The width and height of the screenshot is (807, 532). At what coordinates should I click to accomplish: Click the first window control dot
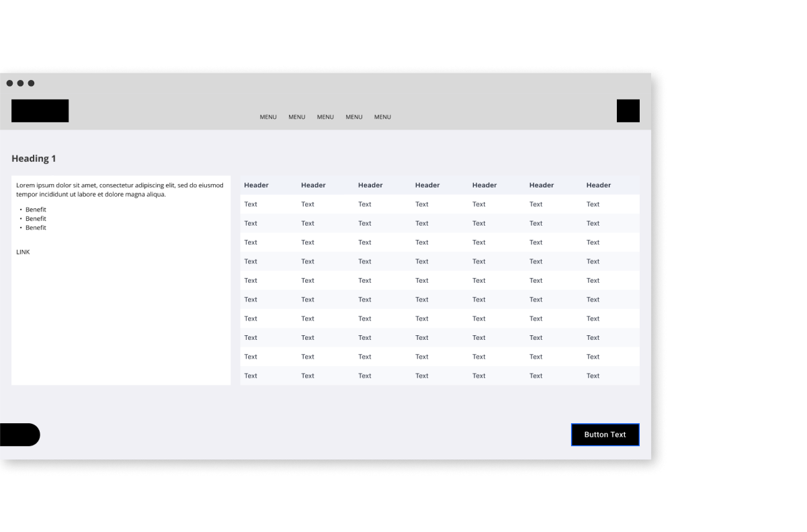9,83
